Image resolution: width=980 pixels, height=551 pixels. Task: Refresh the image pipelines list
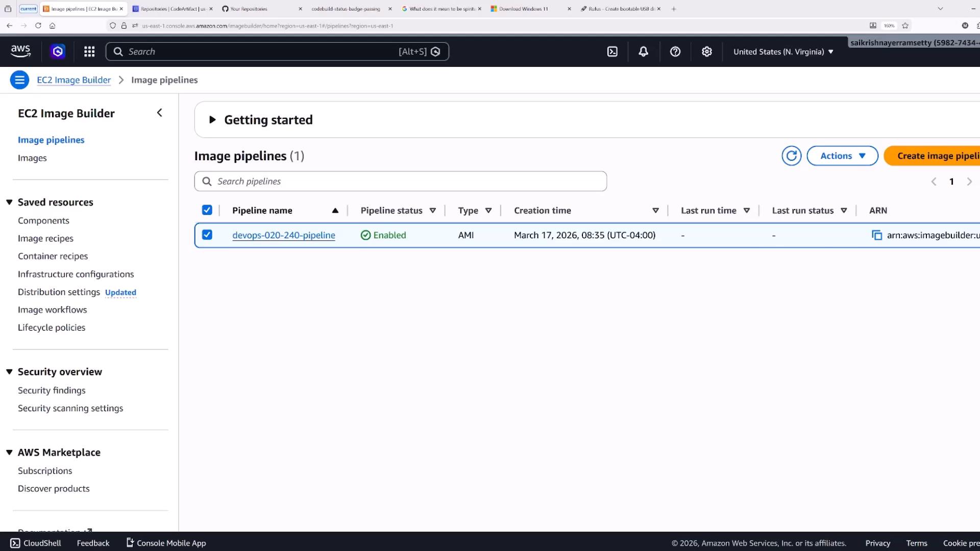[792, 156]
